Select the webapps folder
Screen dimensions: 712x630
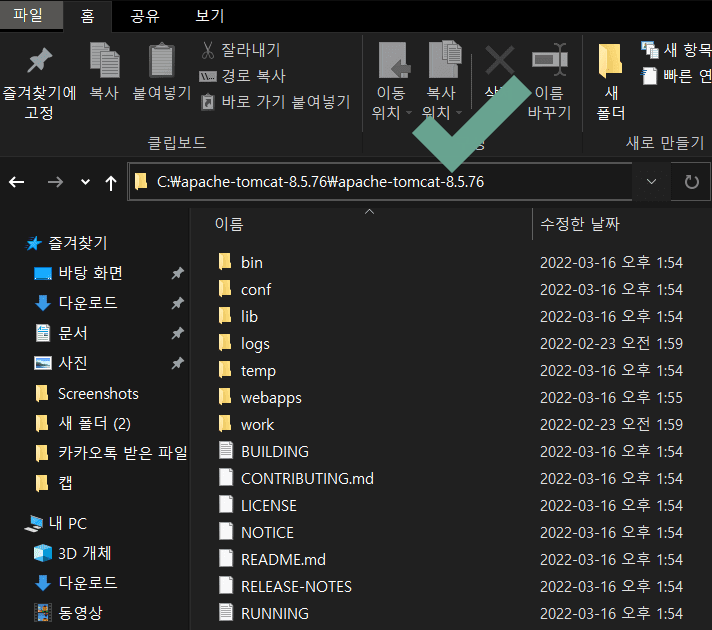coord(271,397)
